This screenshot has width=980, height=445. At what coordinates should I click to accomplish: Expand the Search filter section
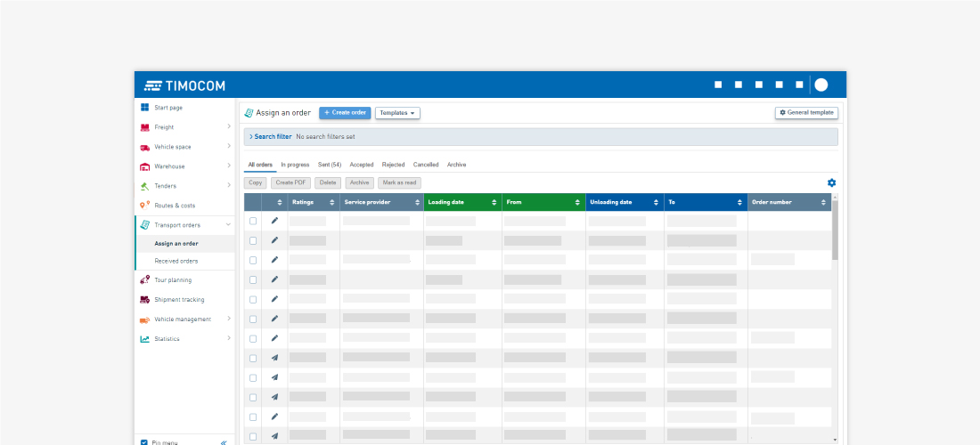272,137
